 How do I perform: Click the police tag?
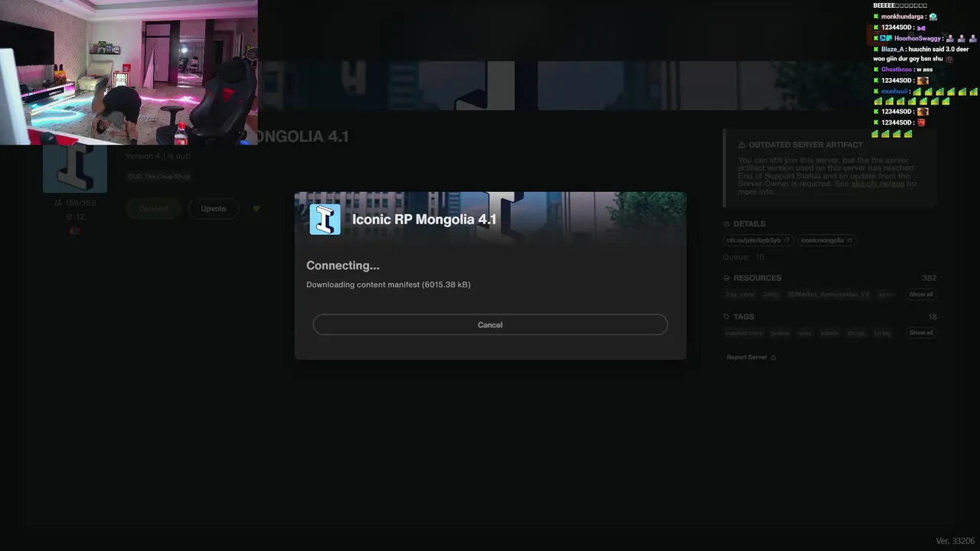pyautogui.click(x=780, y=333)
